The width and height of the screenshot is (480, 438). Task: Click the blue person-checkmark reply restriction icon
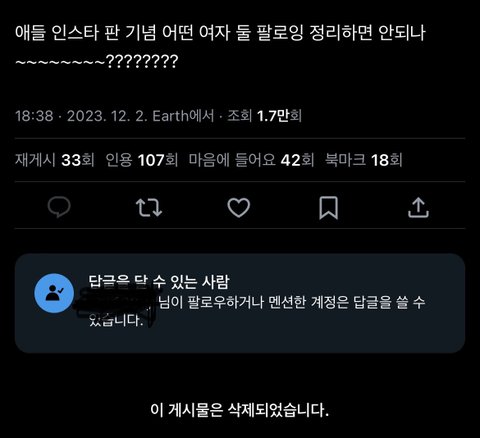[54, 293]
